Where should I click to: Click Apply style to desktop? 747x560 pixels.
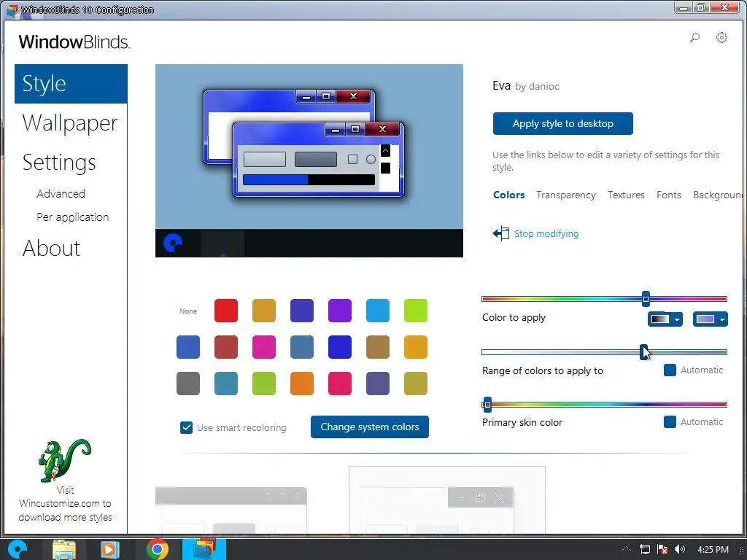click(562, 123)
